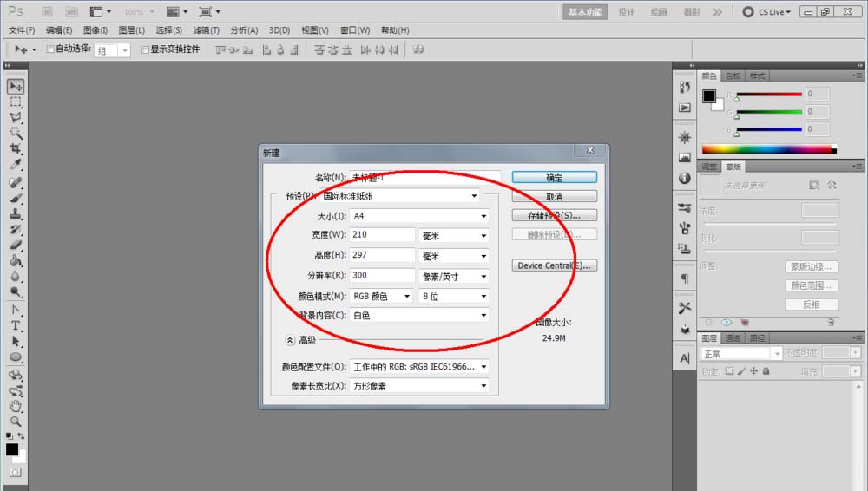Image resolution: width=868 pixels, height=491 pixels.
Task: Click the red R color slider
Action: point(769,94)
